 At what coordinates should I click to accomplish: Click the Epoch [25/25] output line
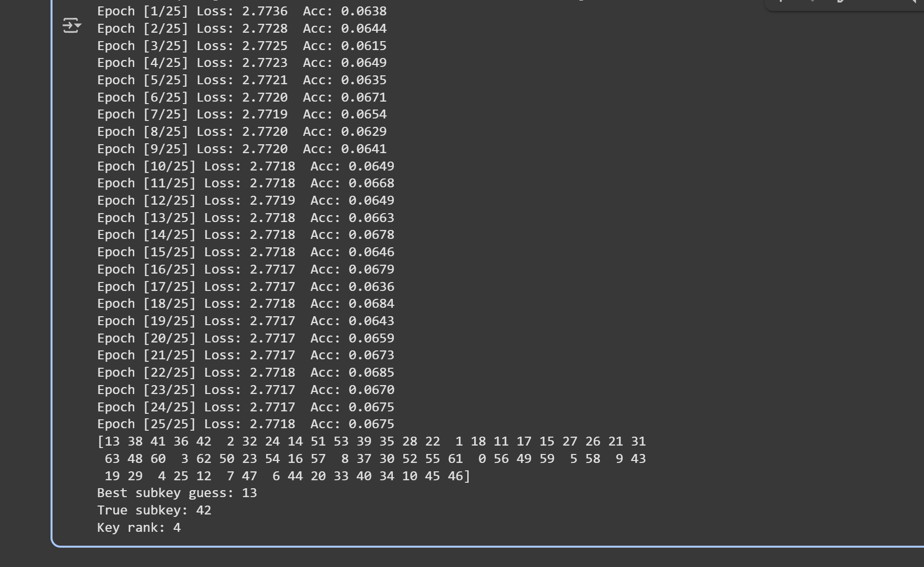tap(245, 424)
